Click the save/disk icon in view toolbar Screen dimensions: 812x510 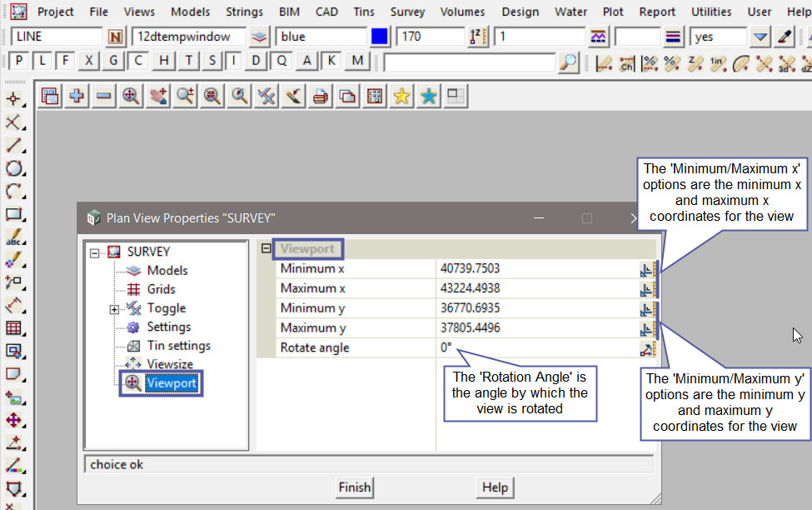tap(50, 97)
